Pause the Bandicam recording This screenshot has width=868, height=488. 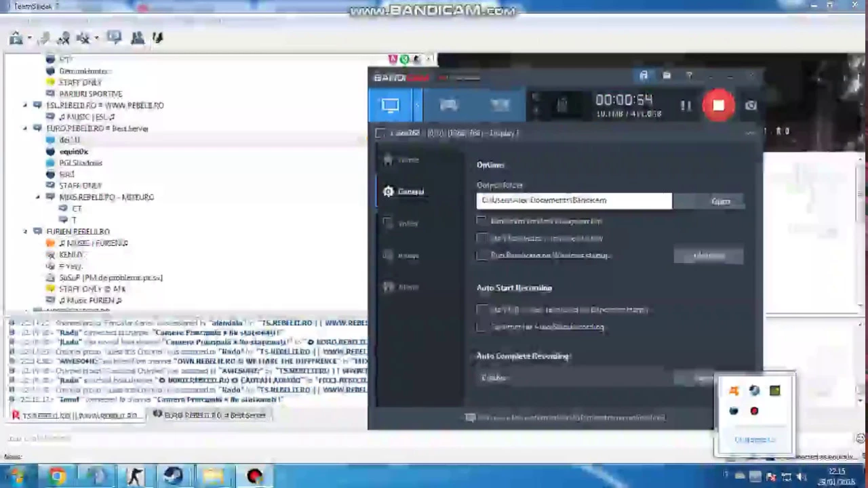coord(686,106)
